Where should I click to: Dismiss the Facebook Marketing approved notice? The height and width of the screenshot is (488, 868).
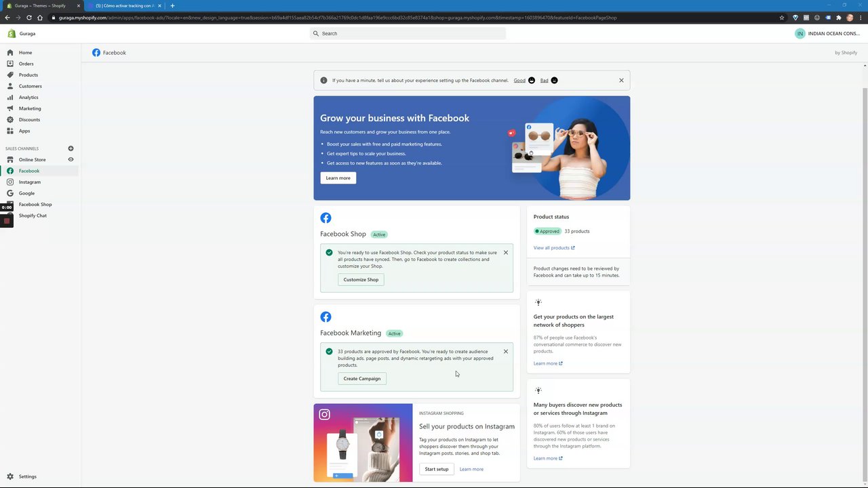505,351
